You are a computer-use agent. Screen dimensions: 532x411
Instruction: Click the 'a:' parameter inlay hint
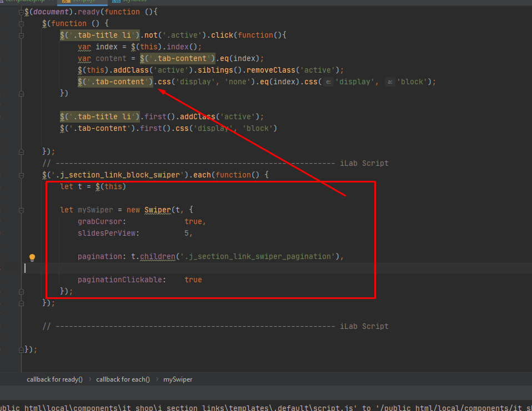[390, 82]
